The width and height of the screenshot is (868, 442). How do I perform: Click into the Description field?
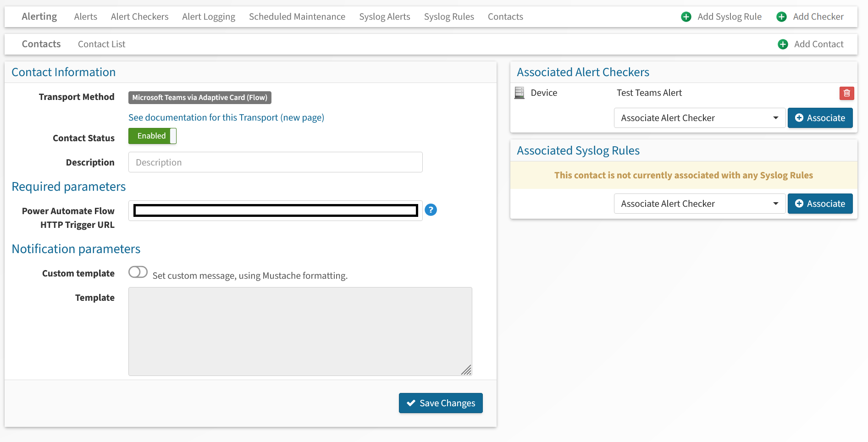[275, 162]
